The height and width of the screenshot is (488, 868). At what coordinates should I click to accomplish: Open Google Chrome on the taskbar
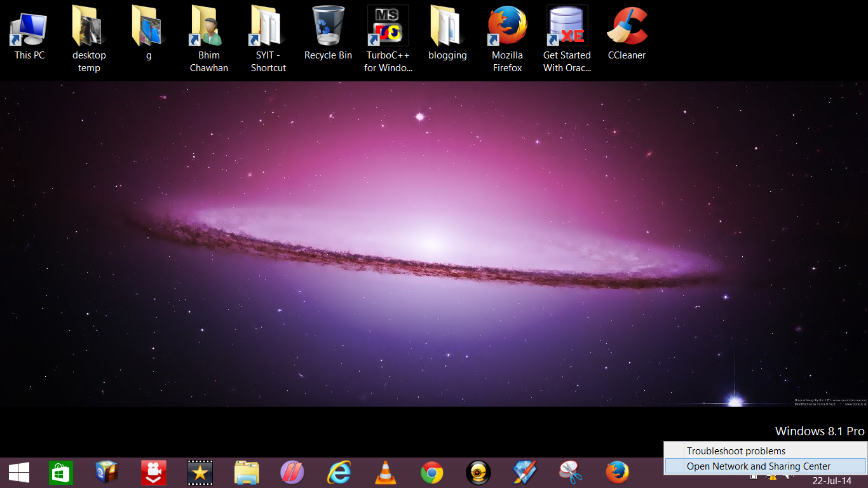(431, 473)
